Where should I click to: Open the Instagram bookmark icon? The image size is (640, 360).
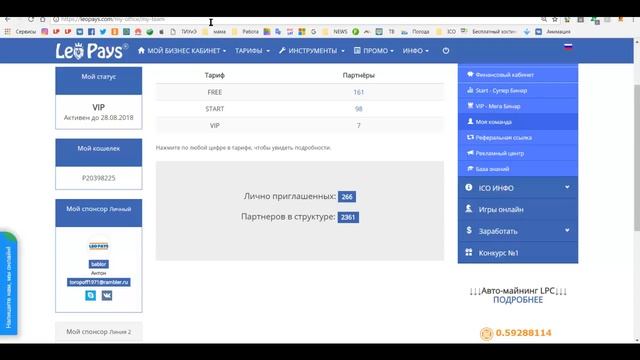44,31
